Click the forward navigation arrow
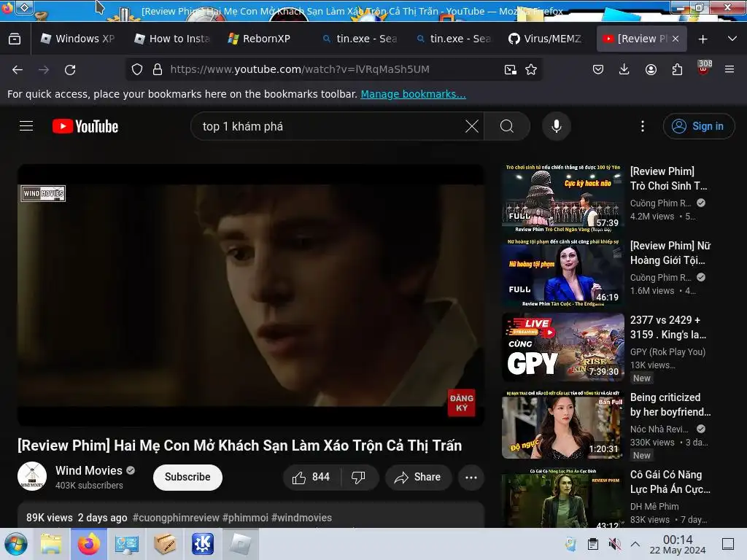This screenshot has width=747, height=560. [44, 70]
